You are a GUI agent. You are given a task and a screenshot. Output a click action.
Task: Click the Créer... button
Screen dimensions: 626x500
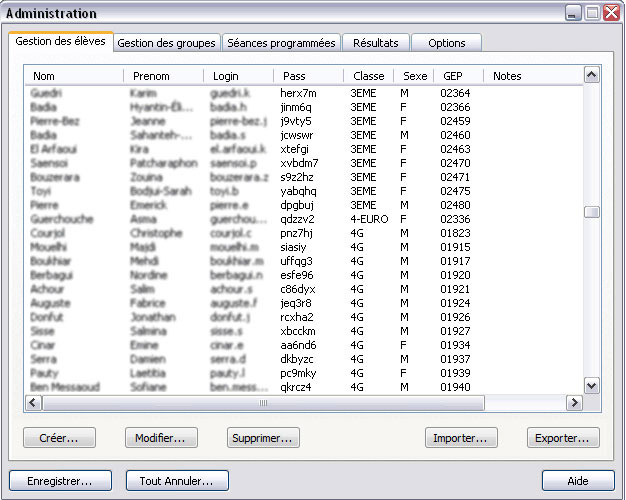click(x=59, y=438)
